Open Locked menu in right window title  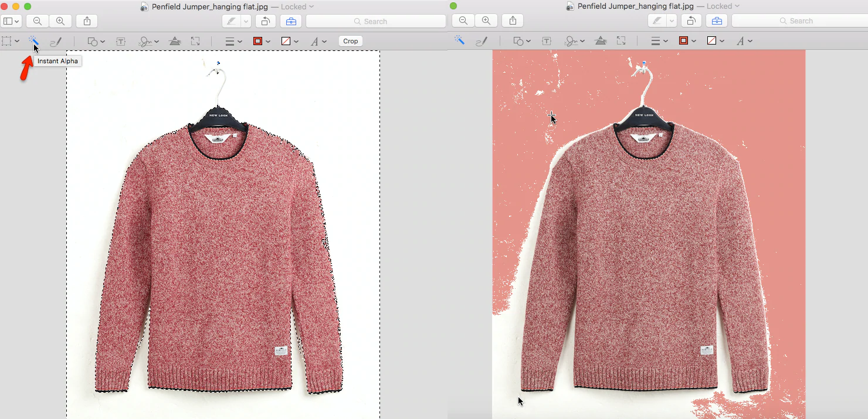point(723,6)
